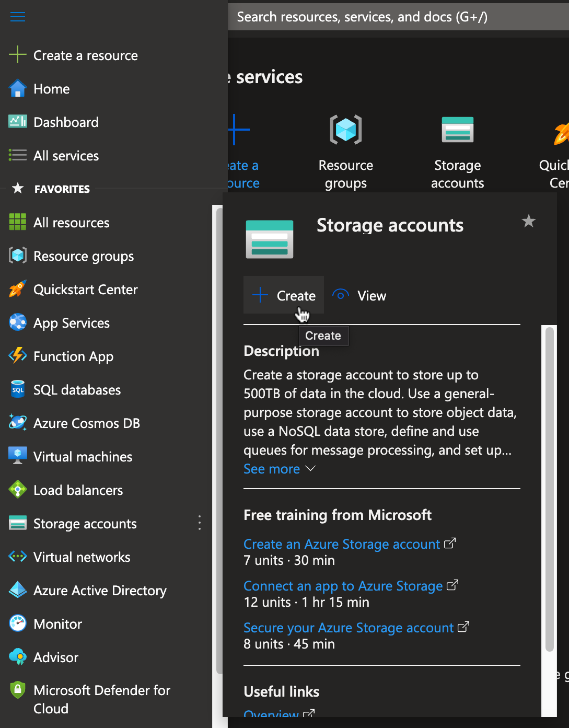Open the three-dot menu beside Storage accounts
Image resolution: width=569 pixels, height=728 pixels.
point(200,523)
